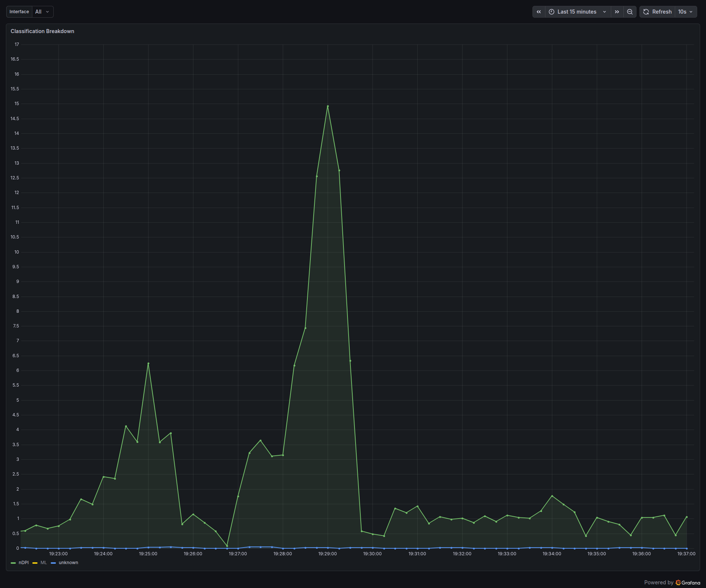Click the 19:29:00 axis label on the graph
The image size is (706, 588).
[328, 554]
